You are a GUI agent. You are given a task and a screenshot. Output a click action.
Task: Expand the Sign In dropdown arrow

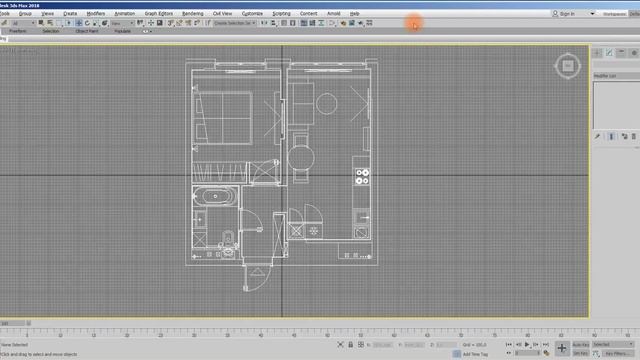(592, 13)
